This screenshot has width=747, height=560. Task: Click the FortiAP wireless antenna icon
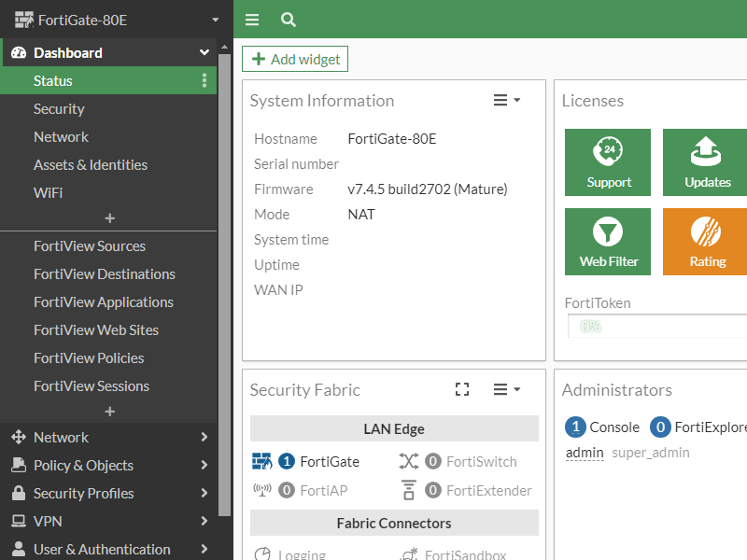coord(262,490)
